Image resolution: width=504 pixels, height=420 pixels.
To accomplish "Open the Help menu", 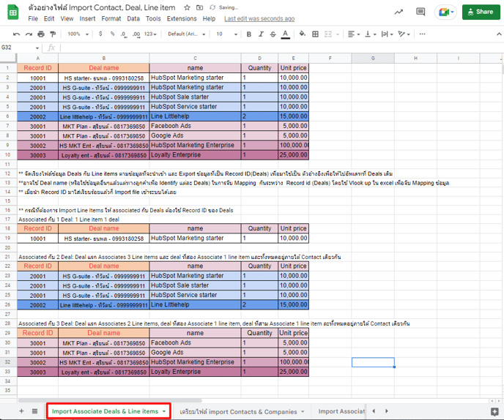I will point(209,18).
